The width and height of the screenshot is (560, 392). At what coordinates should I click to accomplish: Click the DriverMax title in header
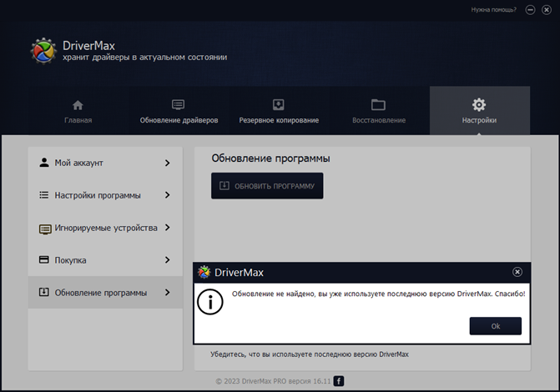(88, 46)
